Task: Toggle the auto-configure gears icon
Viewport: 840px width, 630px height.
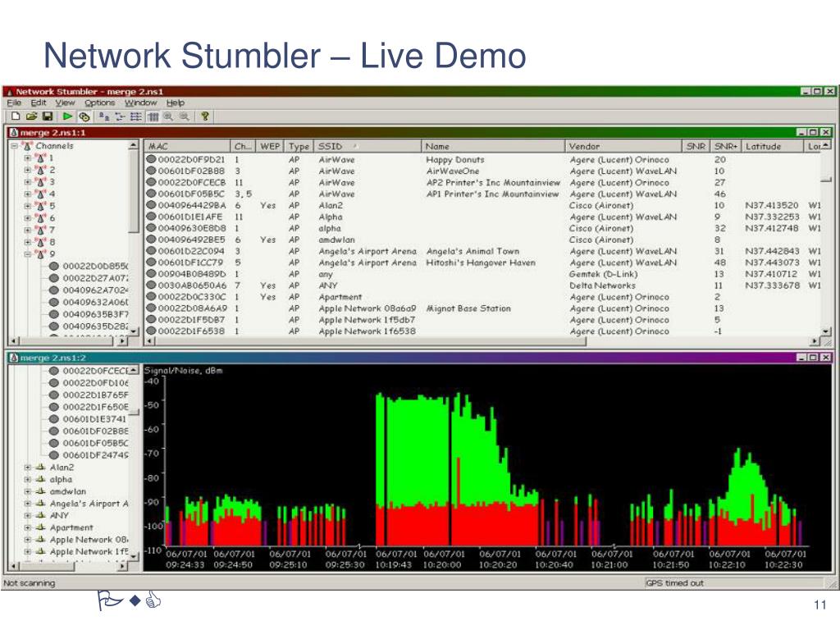Action: 84,116
